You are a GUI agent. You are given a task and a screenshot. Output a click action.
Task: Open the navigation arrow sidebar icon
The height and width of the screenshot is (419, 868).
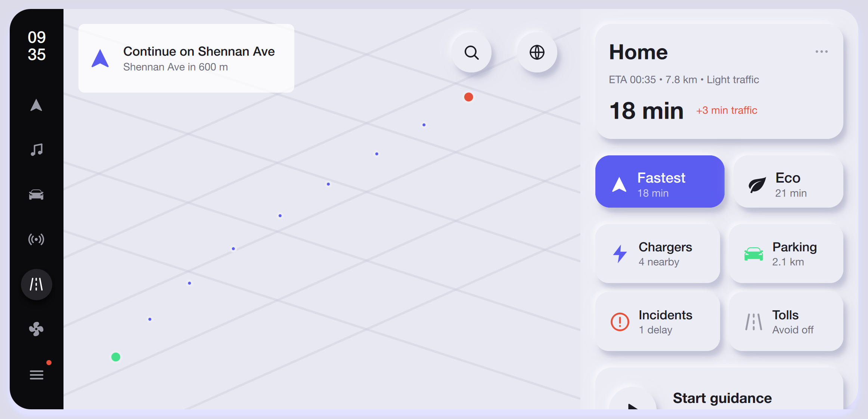pyautogui.click(x=36, y=105)
